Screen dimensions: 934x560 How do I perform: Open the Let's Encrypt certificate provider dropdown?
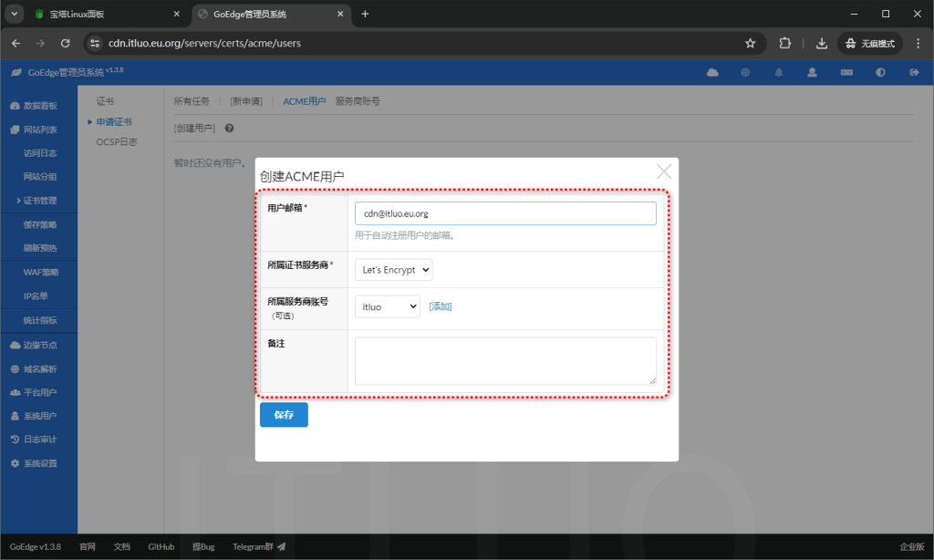[393, 269]
